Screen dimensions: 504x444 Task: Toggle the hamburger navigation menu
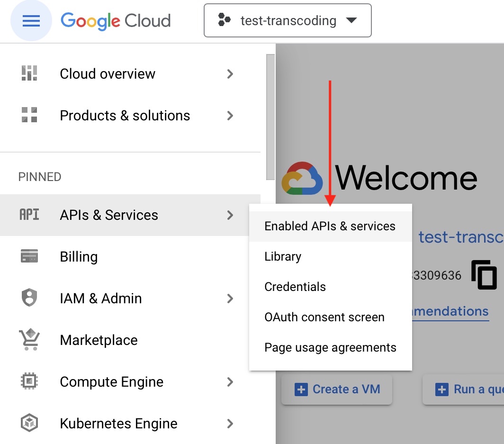tap(31, 21)
